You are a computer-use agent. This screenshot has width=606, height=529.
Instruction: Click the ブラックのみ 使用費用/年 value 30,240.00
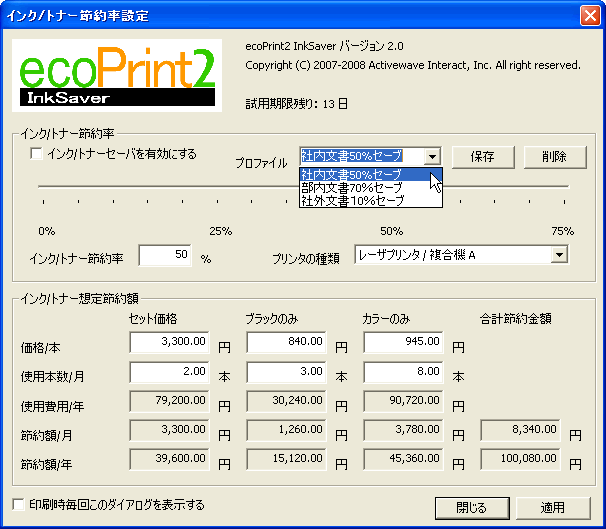[286, 401]
